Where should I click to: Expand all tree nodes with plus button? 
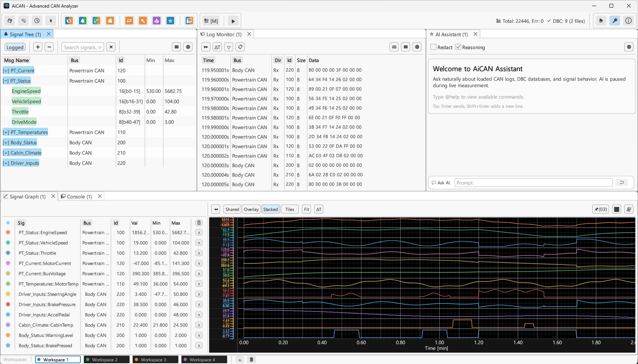(x=38, y=47)
